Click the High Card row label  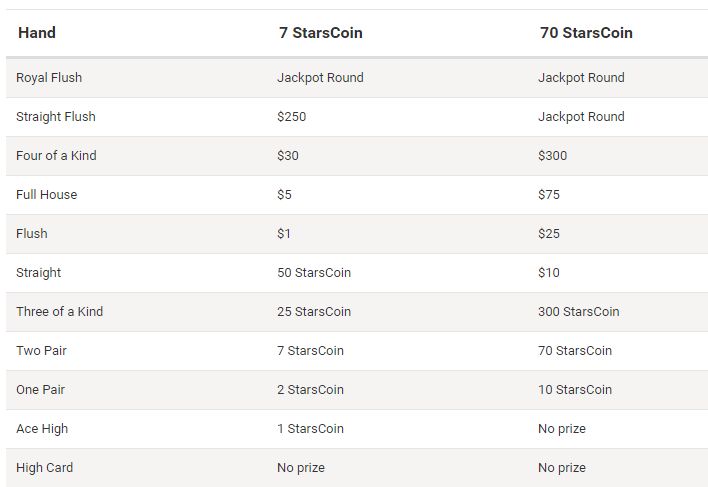click(44, 468)
